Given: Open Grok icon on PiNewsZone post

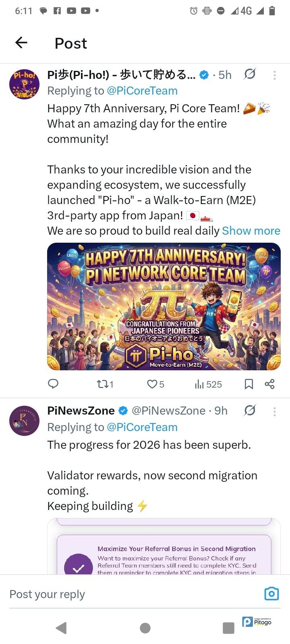Looking at the screenshot, I should (250, 410).
